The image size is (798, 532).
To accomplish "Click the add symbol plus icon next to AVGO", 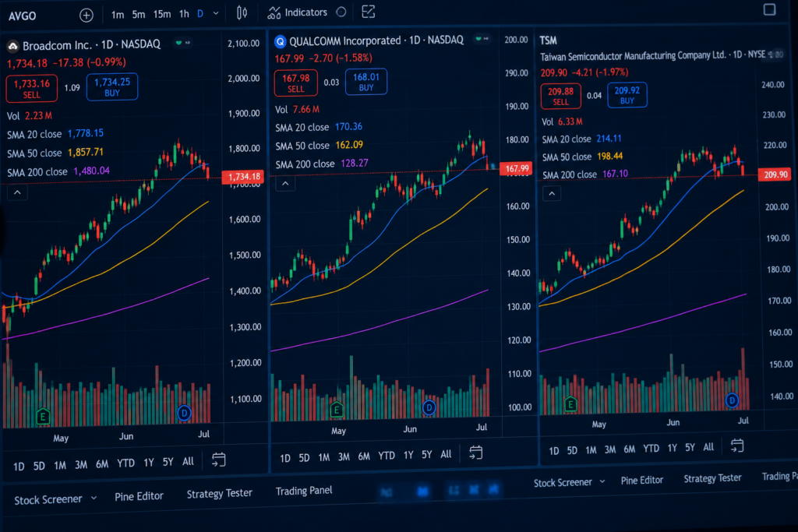I will [x=87, y=16].
